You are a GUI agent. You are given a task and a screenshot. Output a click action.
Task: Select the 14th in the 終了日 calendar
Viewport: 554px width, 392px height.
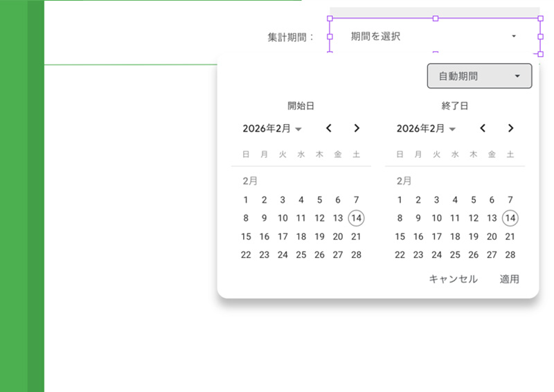(510, 218)
